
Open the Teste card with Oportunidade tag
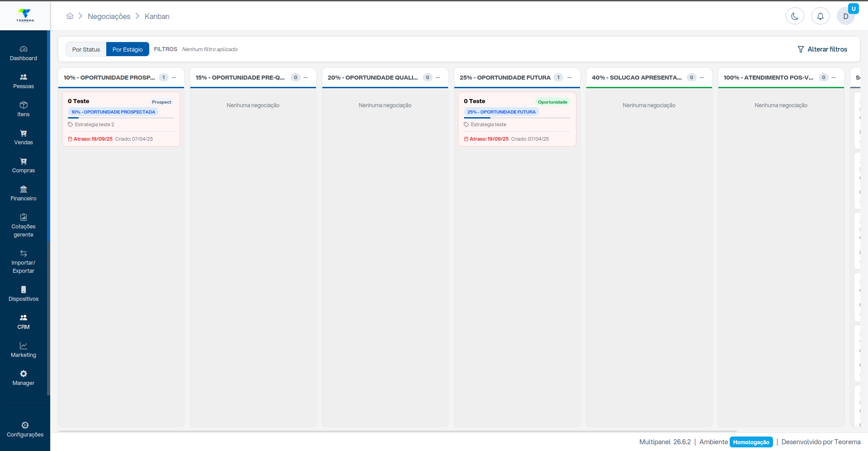pyautogui.click(x=517, y=119)
